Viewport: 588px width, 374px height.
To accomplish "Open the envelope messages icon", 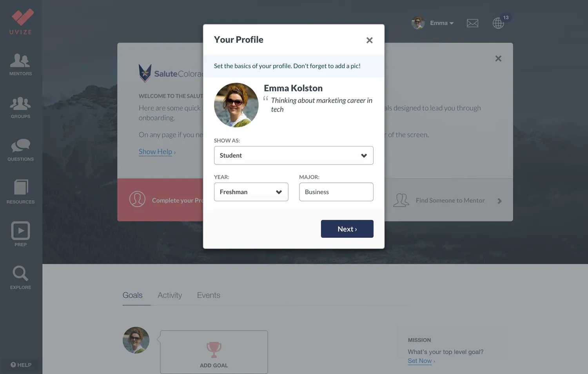I will 472,23.
